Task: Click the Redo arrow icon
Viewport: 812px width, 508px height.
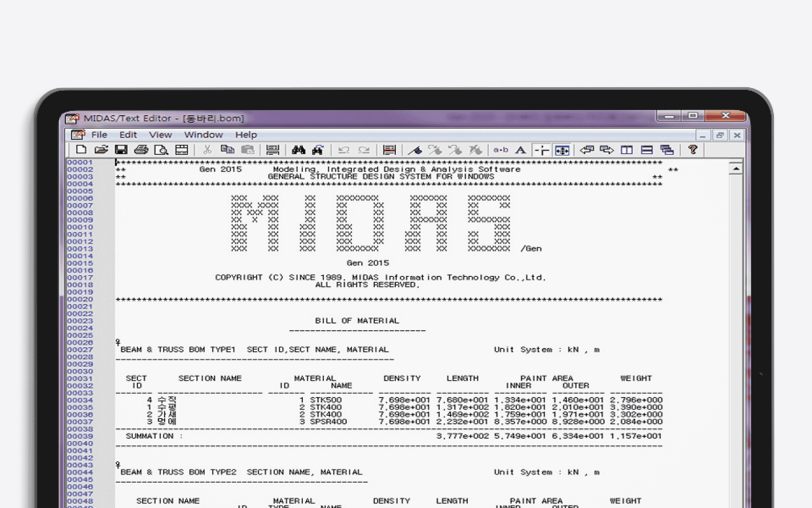Action: pyautogui.click(x=364, y=150)
